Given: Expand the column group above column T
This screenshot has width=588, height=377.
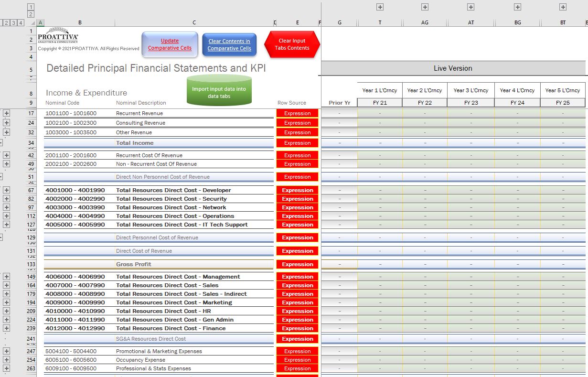Looking at the screenshot, I should 380,7.
